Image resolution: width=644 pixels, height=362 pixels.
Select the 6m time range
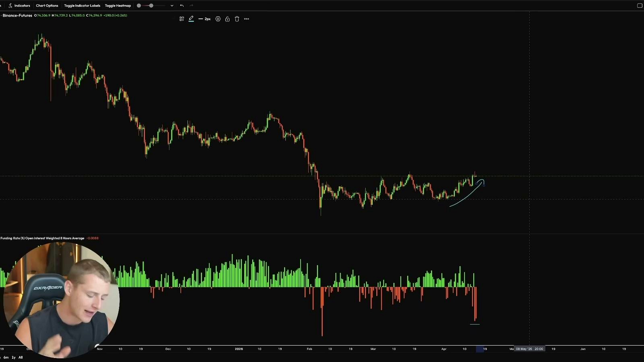click(x=6, y=357)
